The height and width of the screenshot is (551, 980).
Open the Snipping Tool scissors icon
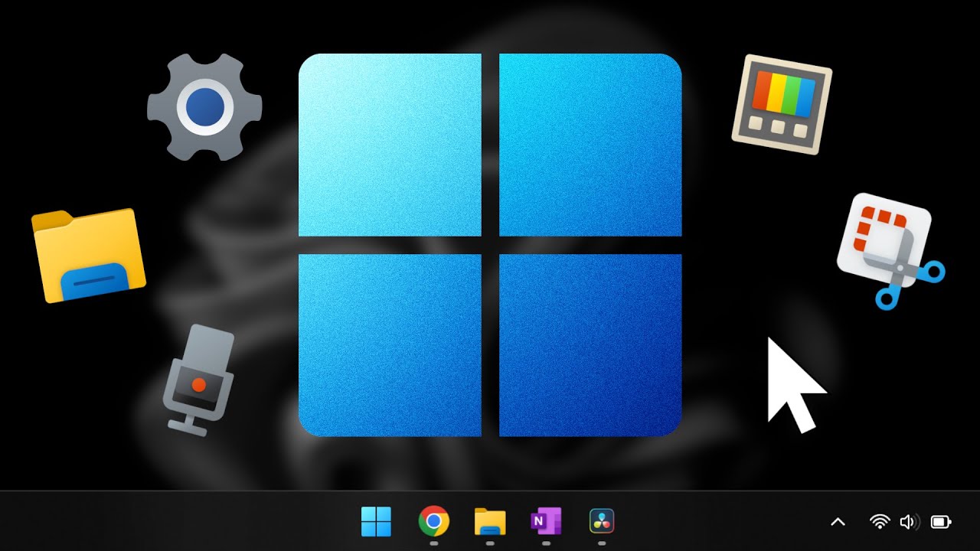click(x=890, y=251)
